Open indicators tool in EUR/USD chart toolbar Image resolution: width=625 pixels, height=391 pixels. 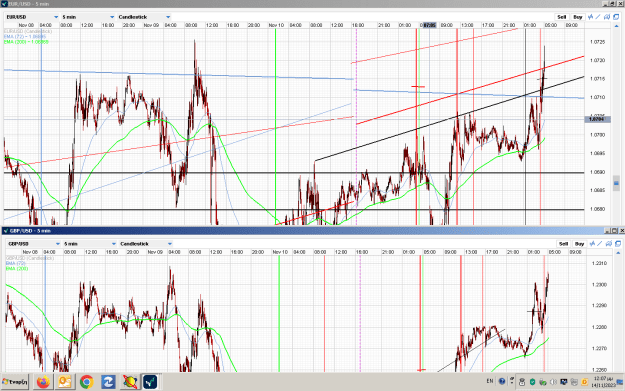click(591, 17)
